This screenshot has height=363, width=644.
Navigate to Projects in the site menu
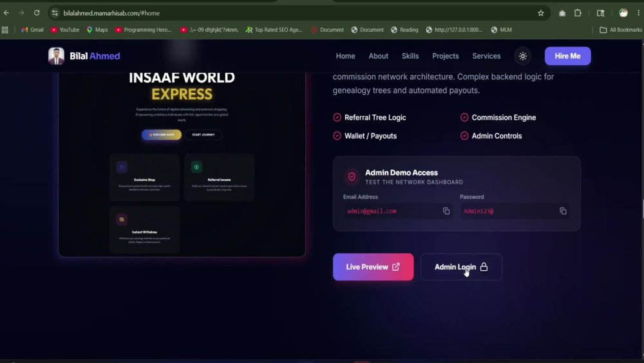[x=445, y=56]
